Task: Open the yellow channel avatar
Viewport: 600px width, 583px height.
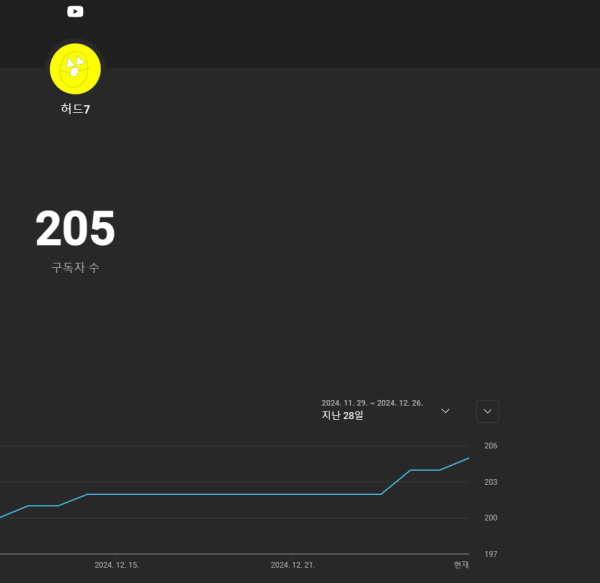Action: pyautogui.click(x=75, y=68)
